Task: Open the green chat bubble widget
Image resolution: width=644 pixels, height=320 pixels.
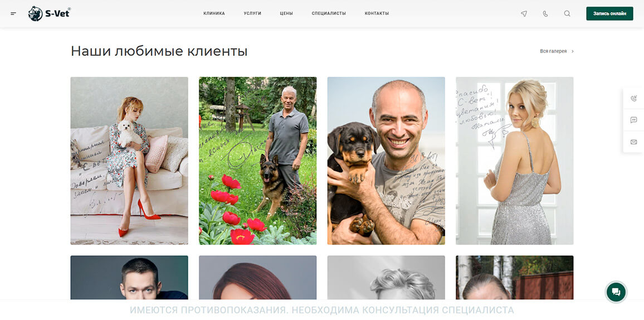Action: click(616, 292)
